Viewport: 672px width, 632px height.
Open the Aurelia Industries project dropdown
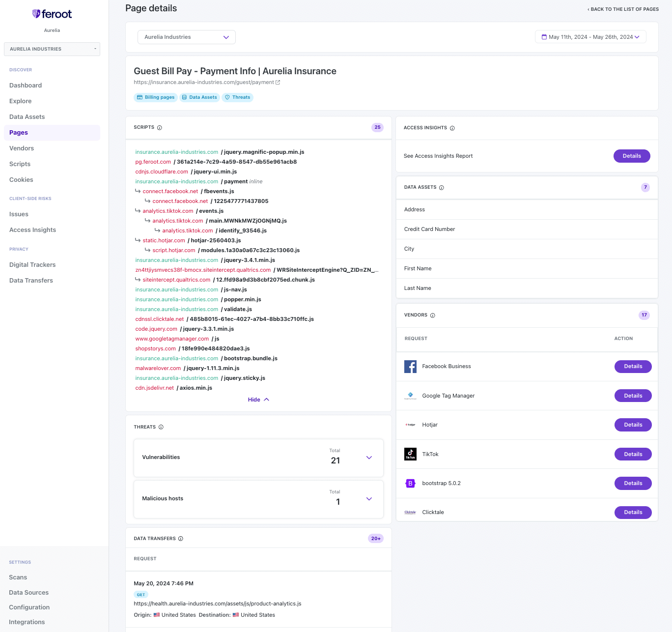pyautogui.click(x=187, y=37)
